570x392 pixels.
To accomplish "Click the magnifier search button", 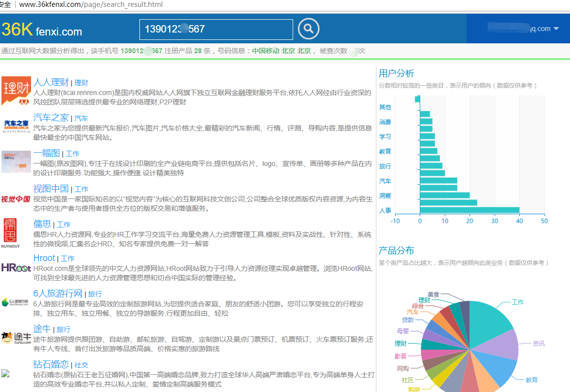I will click(308, 29).
